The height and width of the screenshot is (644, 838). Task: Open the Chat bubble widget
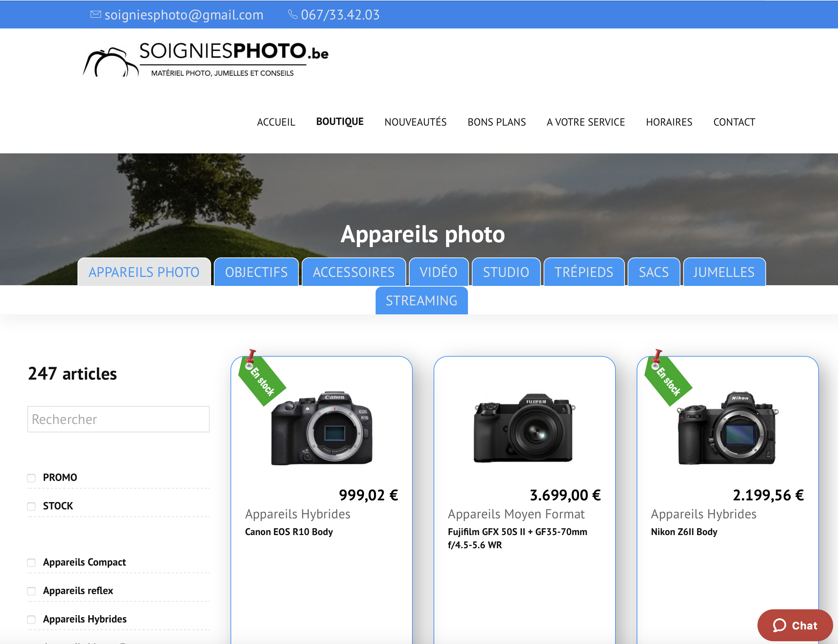click(x=795, y=625)
